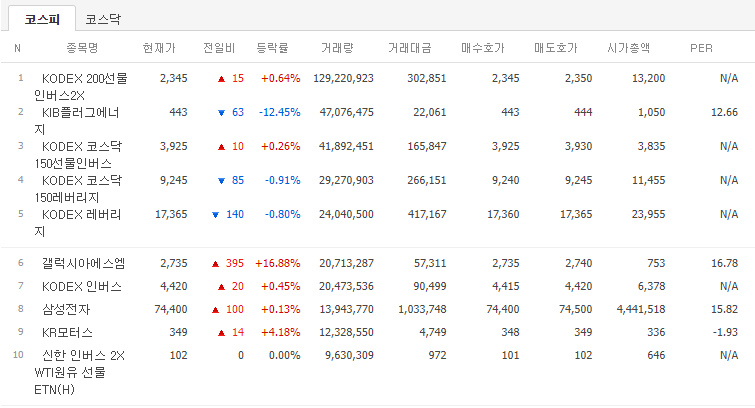This screenshot has height=408, width=755.
Task: Click the down arrow beside 63 for KIB플러그에너지
Action: pyautogui.click(x=221, y=113)
